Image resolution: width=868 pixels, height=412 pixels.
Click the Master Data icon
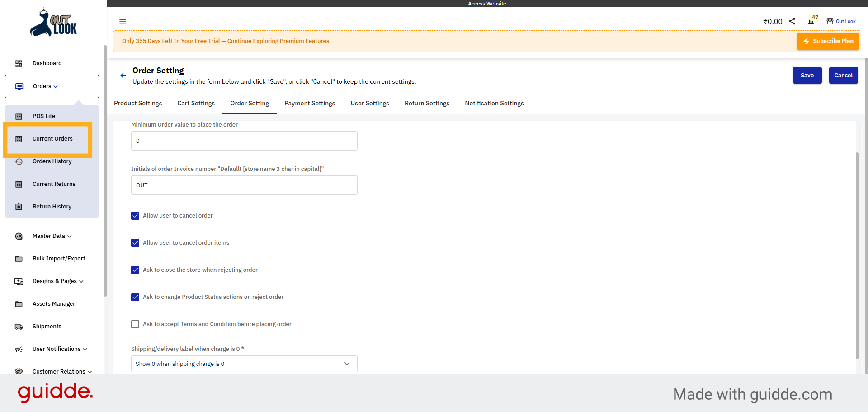(19, 236)
